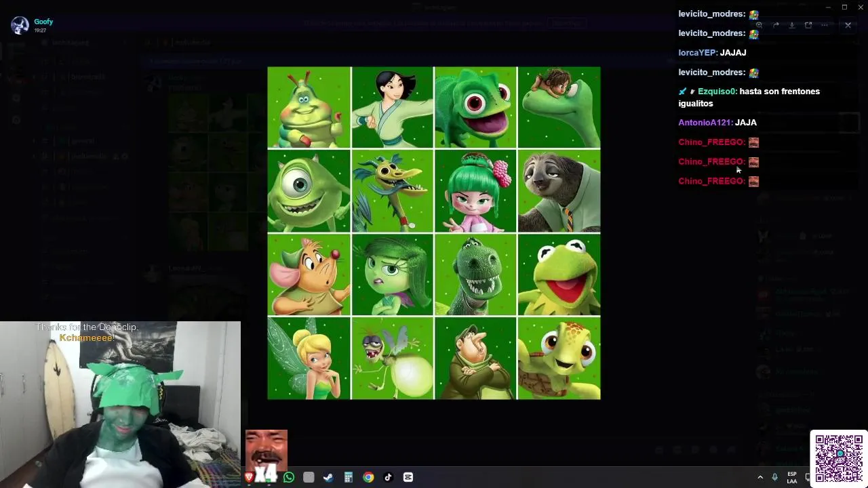
Task: Open WhatsApp from the taskbar
Action: [289, 477]
